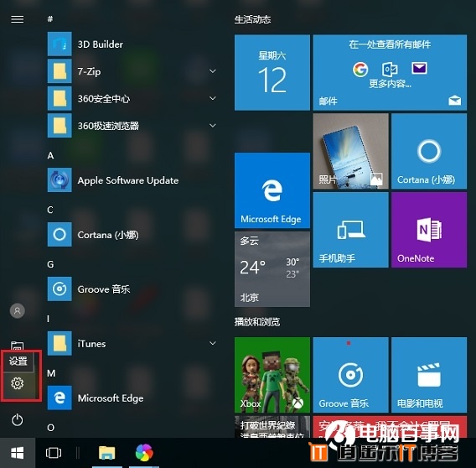
Task: Click the C letter group header
Action: tap(50, 210)
